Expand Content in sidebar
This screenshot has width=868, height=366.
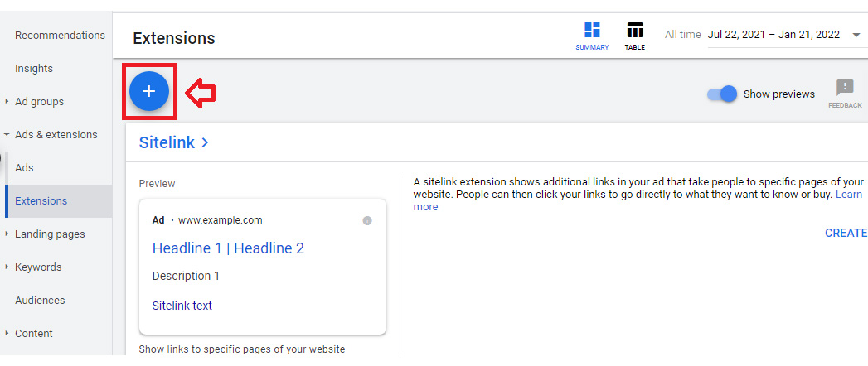tap(7, 334)
